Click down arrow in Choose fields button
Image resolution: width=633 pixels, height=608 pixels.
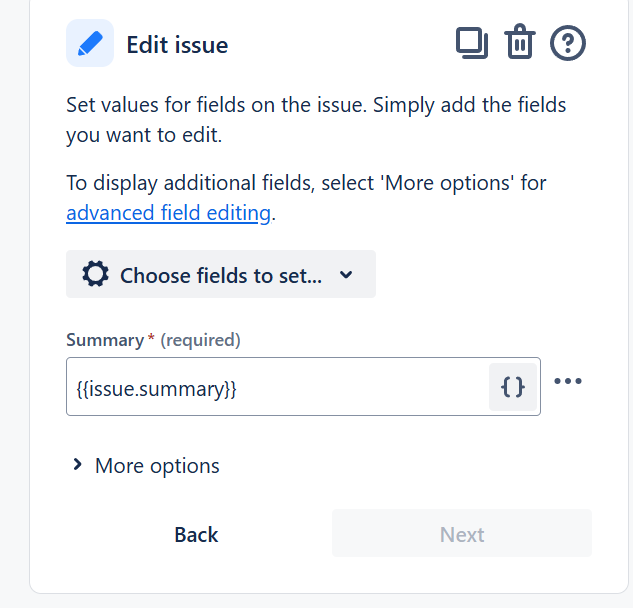(346, 275)
